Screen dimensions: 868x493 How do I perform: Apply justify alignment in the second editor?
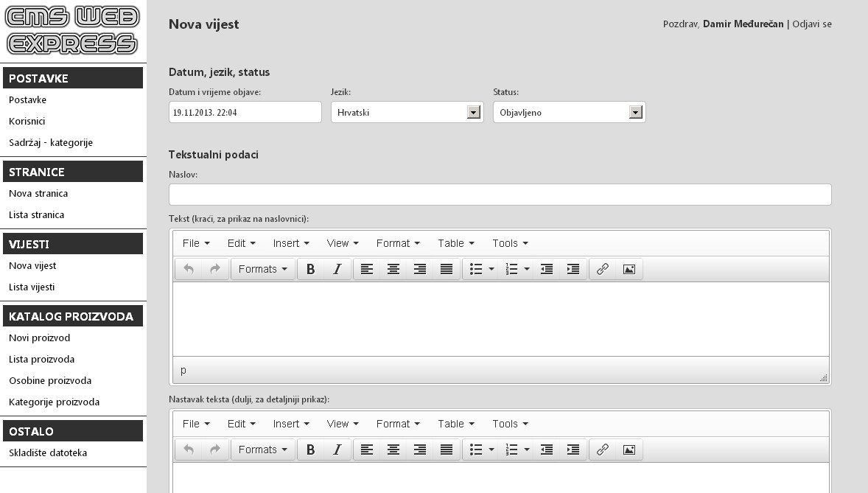pos(446,449)
